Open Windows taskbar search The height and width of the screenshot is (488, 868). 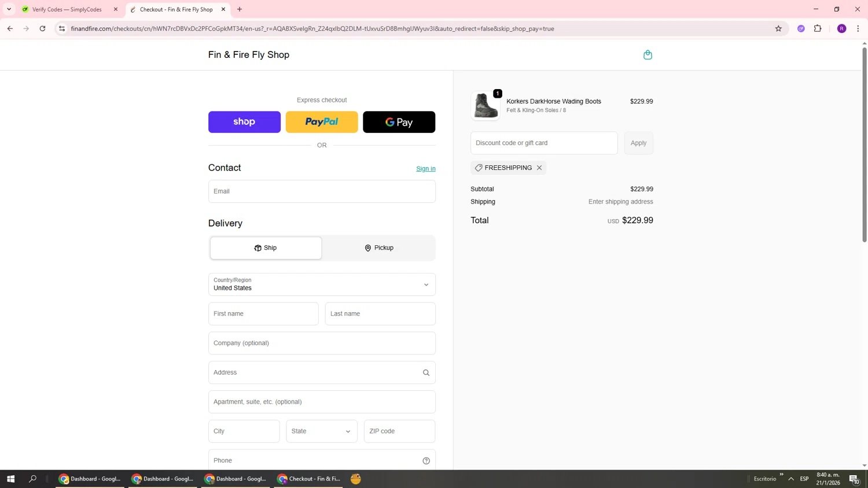coord(32,479)
